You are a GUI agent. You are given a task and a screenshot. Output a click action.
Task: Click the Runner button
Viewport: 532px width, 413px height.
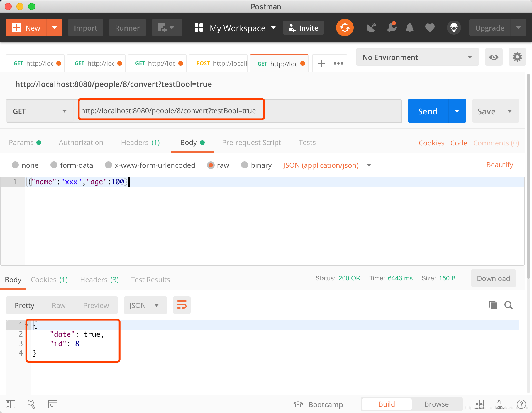pyautogui.click(x=127, y=28)
